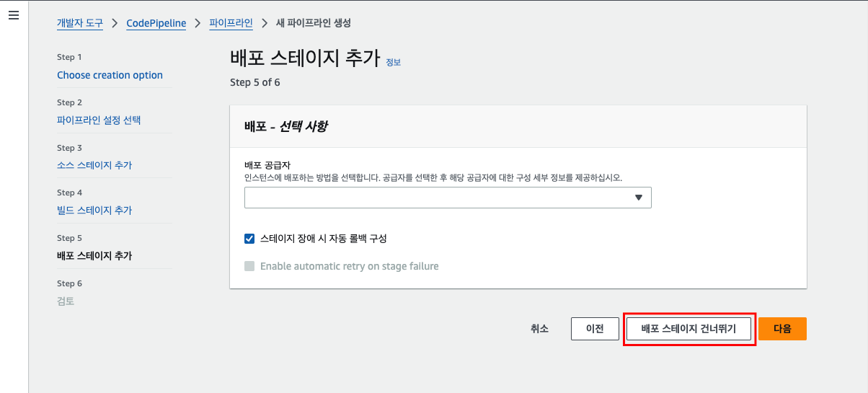Open 정보 info link beside heading
This screenshot has width=868, height=393.
click(394, 63)
